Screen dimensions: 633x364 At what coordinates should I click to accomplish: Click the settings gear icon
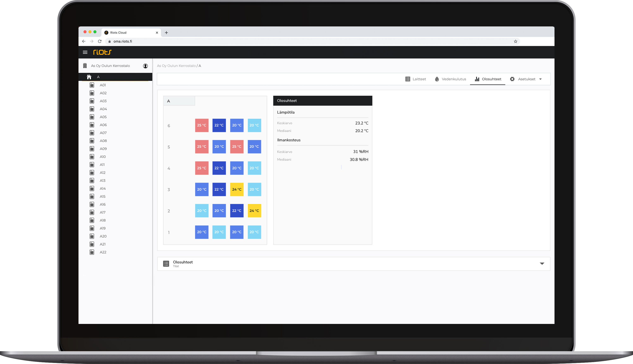(512, 79)
